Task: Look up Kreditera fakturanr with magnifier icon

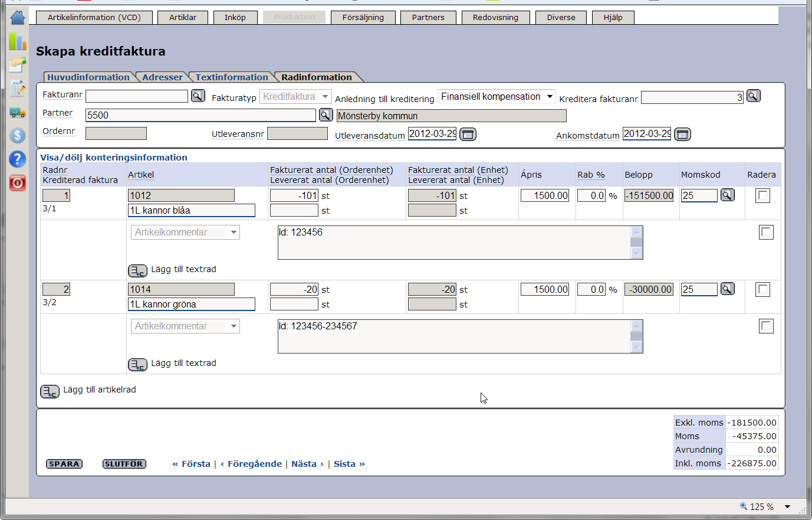Action: [754, 96]
